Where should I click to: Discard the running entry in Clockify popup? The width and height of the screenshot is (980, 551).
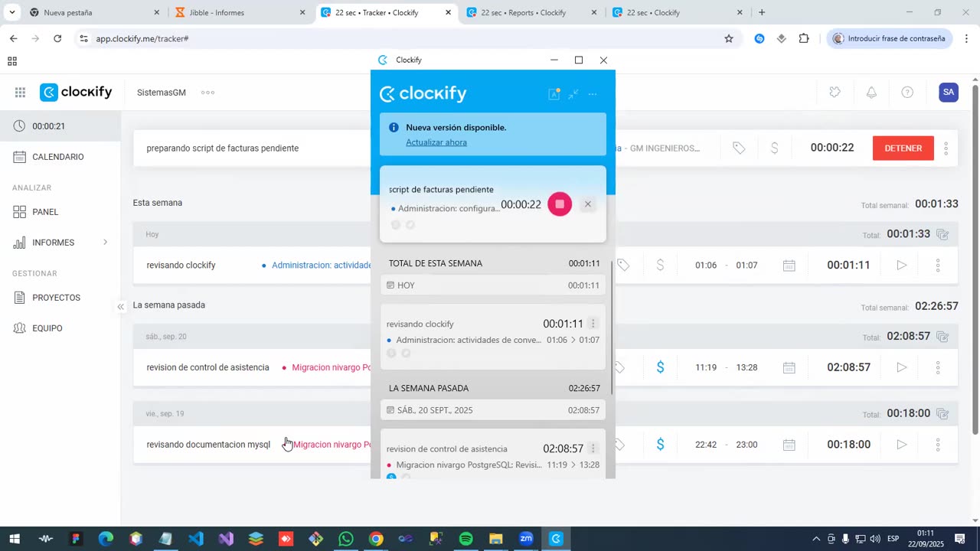[x=588, y=204]
